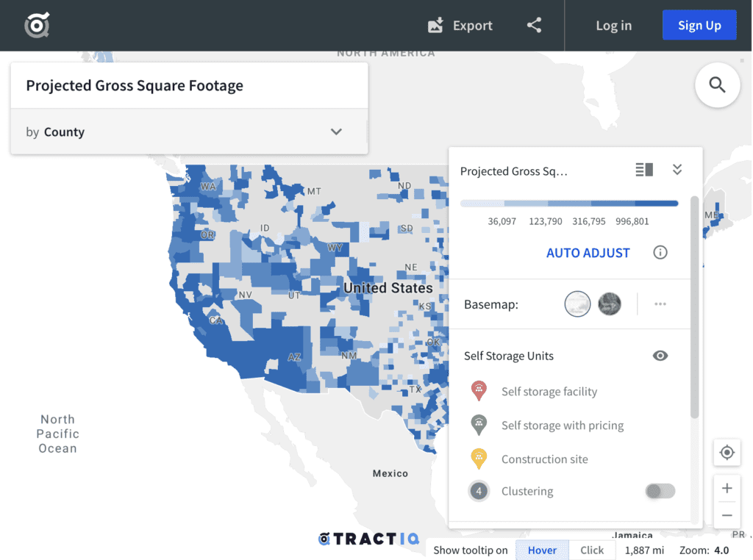Toggle the gray Self storage with pricing marker
The image size is (753, 560).
(x=480, y=424)
